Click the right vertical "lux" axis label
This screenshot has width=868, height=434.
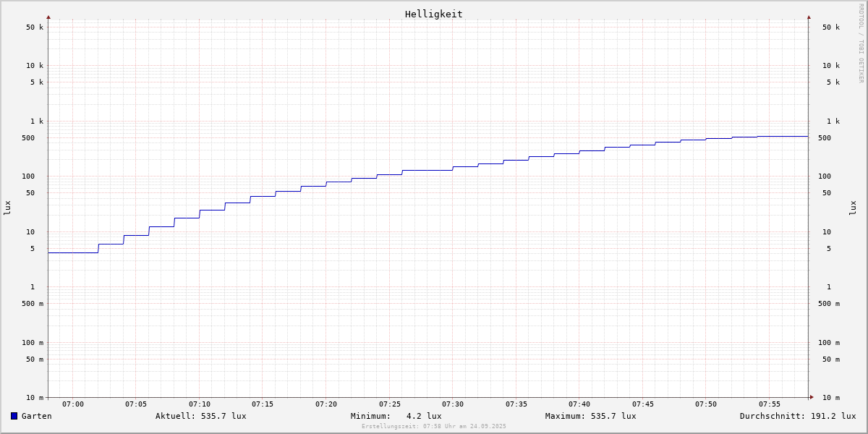click(x=853, y=208)
